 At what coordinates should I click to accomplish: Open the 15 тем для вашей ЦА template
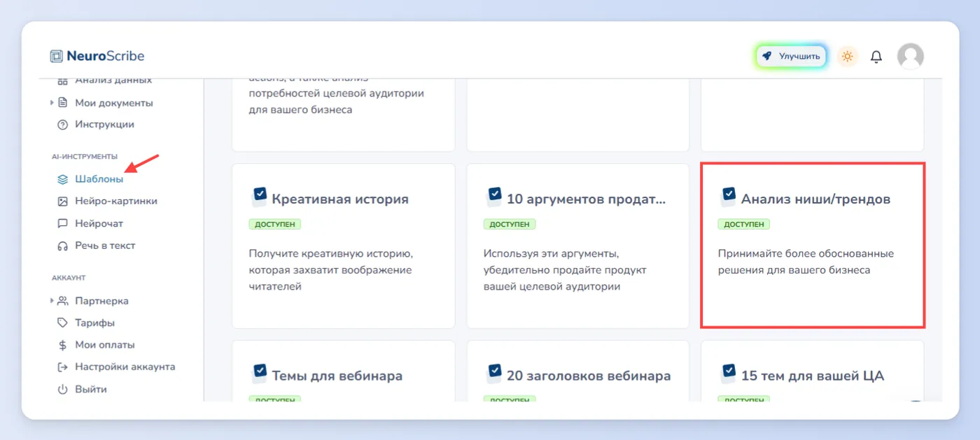point(813,371)
